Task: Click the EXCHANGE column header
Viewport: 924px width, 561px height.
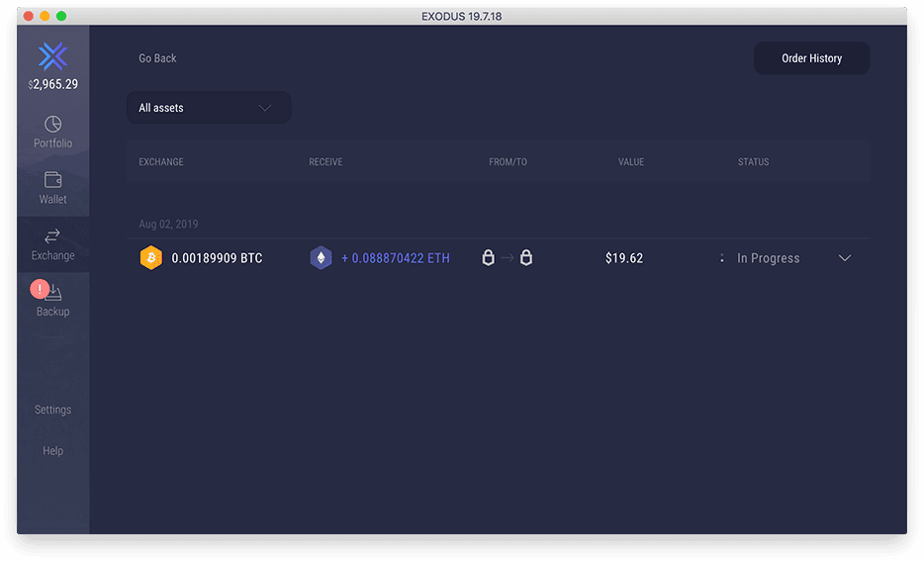Action: [x=161, y=162]
